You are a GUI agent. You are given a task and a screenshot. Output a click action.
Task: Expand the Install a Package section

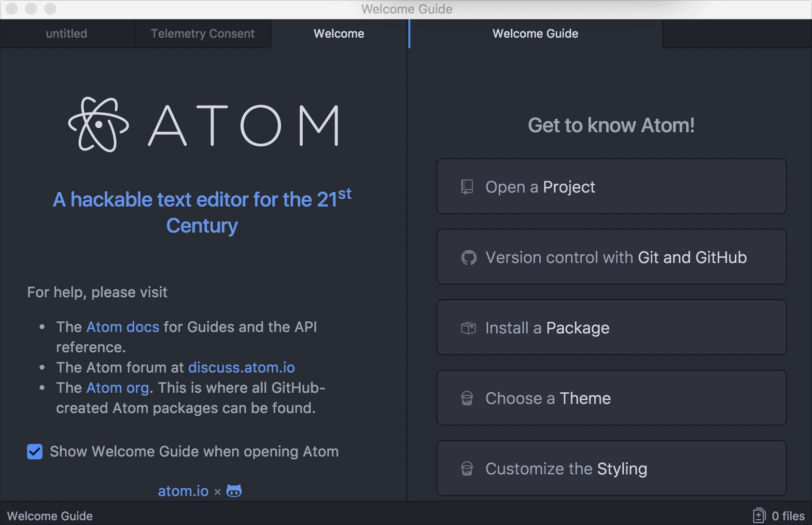[611, 328]
